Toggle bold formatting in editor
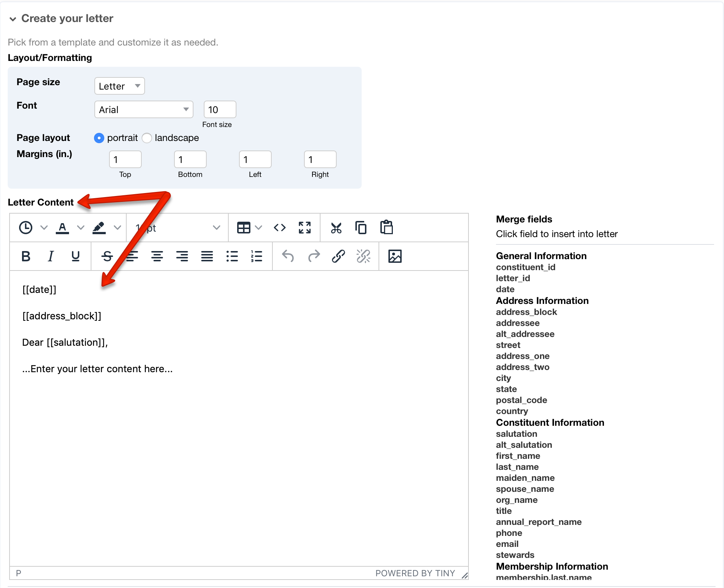The width and height of the screenshot is (724, 588). coord(26,256)
